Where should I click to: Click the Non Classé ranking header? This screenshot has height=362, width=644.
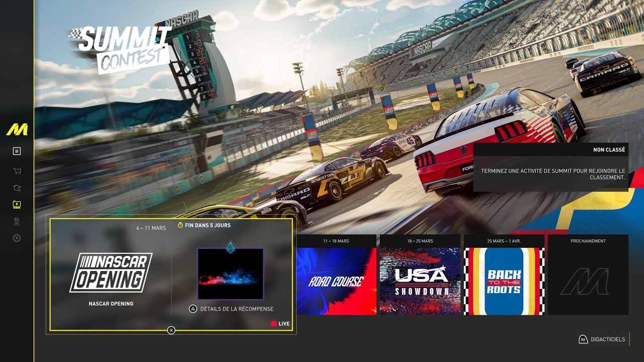pyautogui.click(x=550, y=149)
